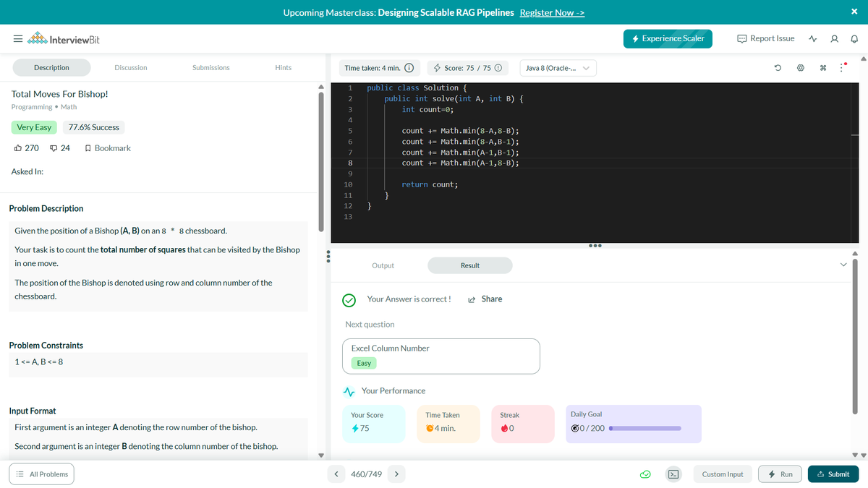
Task: Click the time taken info icon
Action: click(x=409, y=68)
